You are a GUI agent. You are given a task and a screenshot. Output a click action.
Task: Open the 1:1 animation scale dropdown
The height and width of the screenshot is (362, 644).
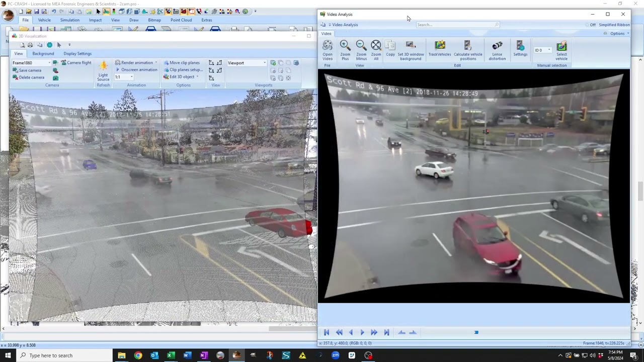coord(131,77)
